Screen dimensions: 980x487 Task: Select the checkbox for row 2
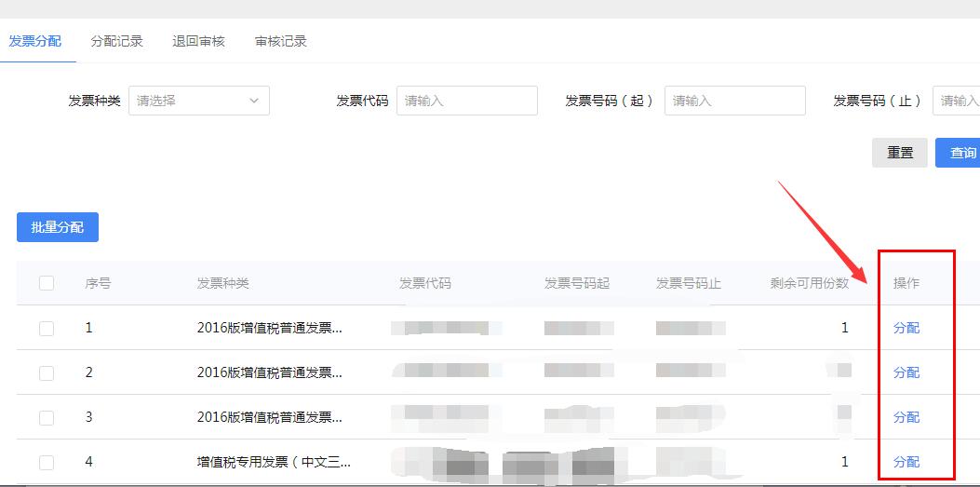tap(47, 372)
